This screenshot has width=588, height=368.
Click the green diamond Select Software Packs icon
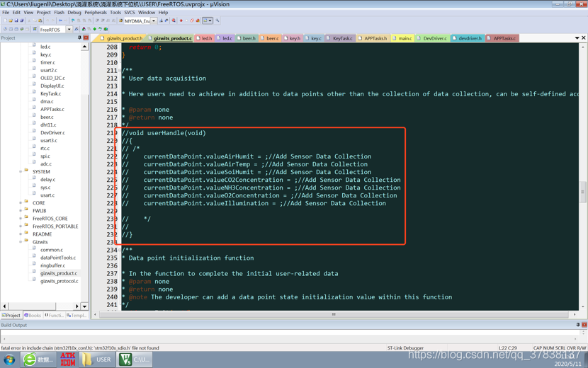click(x=94, y=29)
